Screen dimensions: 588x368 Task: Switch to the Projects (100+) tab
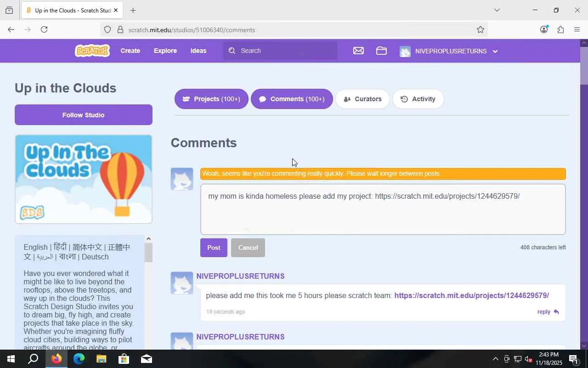(x=211, y=99)
